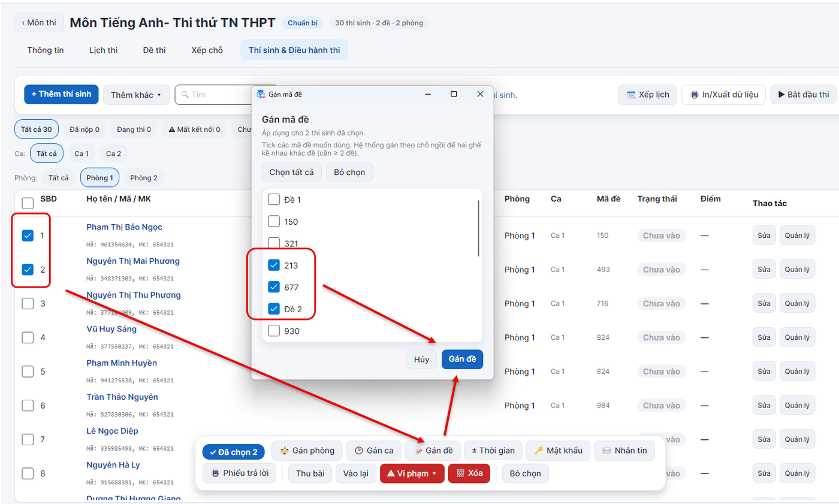The height and width of the screenshot is (504, 839).
Task: Switch to the Đề thi tab
Action: (x=155, y=50)
